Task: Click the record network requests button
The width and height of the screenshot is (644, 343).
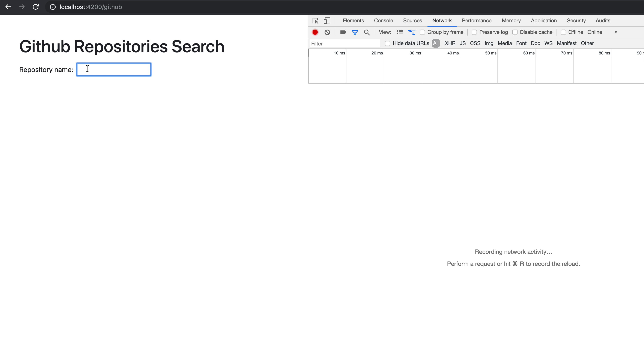Action: pos(315,32)
